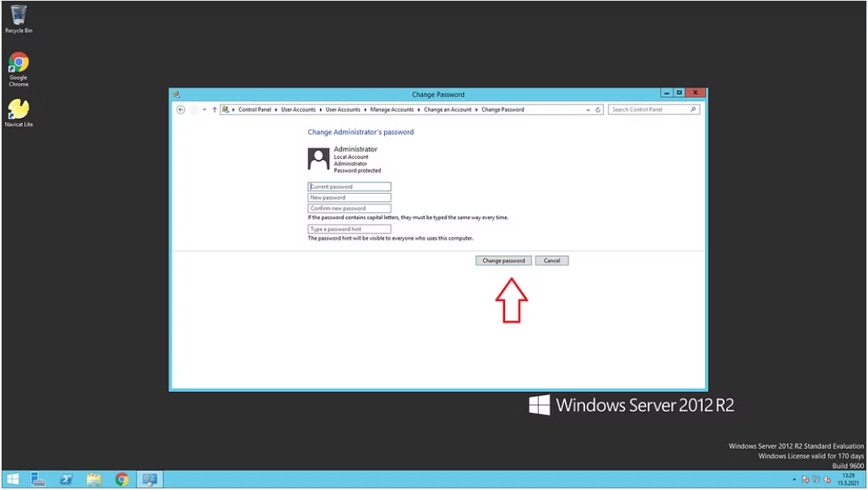This screenshot has height=490, width=868.
Task: Click the 'Local Account' text
Action: point(351,157)
